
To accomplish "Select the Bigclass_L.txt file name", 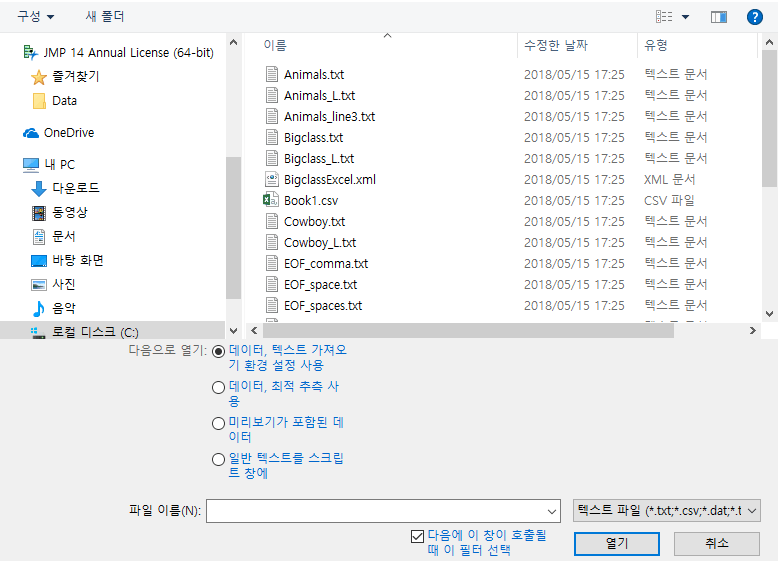I will click(x=319, y=158).
